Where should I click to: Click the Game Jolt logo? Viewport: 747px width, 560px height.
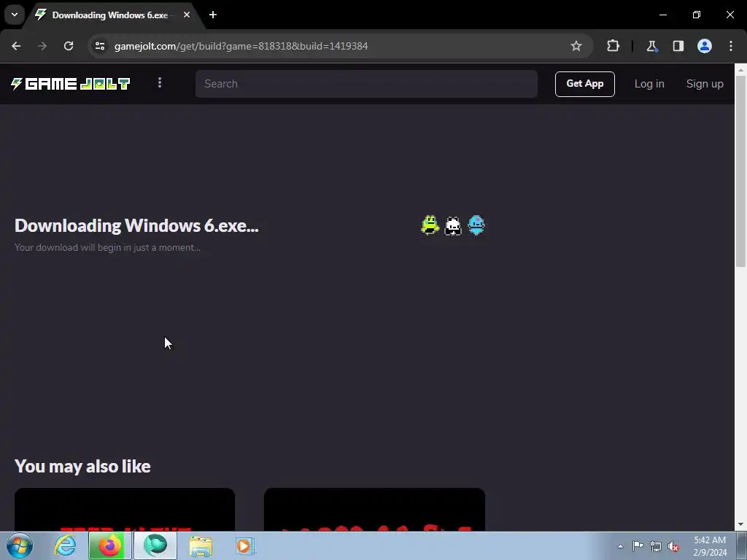tap(71, 84)
